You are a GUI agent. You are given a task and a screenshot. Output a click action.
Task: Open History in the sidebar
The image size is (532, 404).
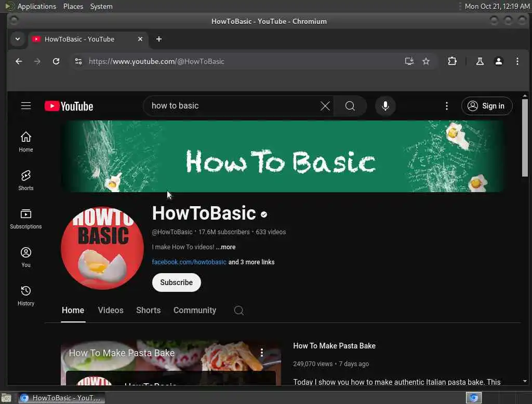point(26,296)
